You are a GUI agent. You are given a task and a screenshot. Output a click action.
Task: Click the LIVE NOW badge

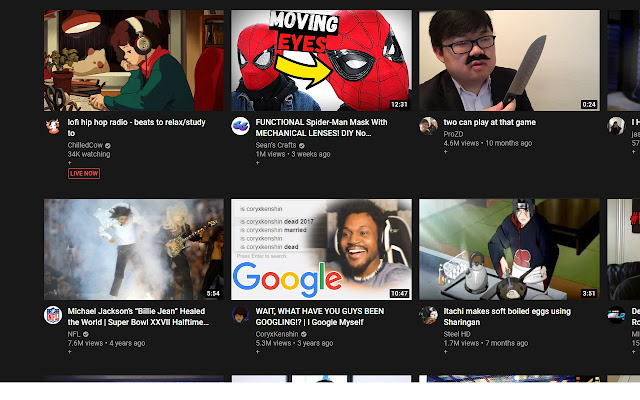84,173
